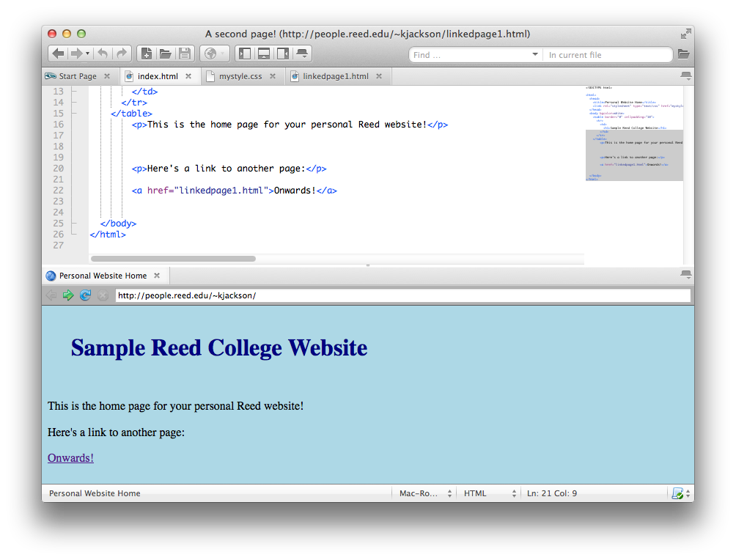
Task: Toggle the right side pane
Action: tap(283, 54)
